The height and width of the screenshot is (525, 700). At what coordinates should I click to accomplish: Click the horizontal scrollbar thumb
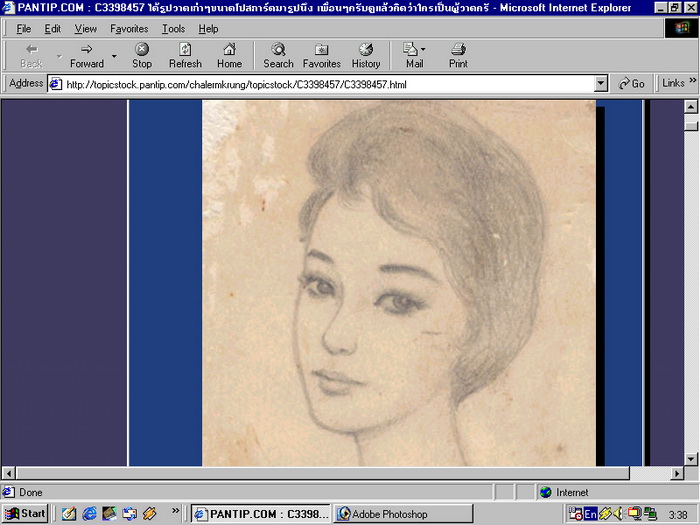(322, 473)
